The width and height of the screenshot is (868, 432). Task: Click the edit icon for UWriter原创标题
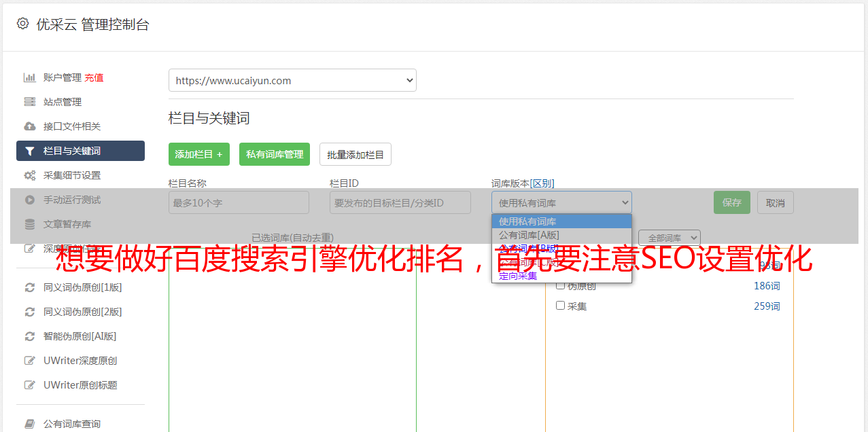[x=29, y=385]
